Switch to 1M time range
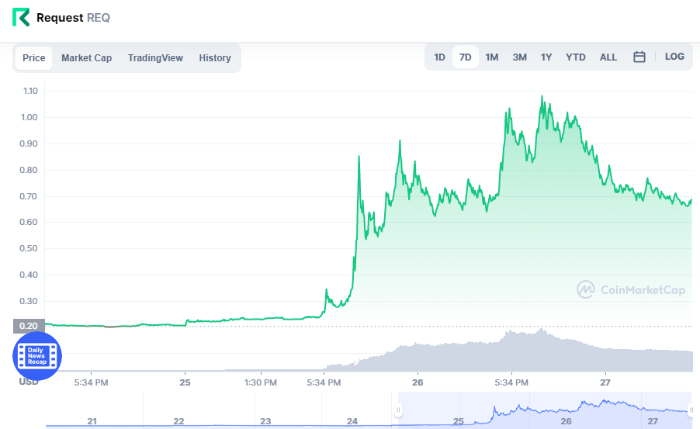Image resolution: width=700 pixels, height=429 pixels. click(x=492, y=57)
